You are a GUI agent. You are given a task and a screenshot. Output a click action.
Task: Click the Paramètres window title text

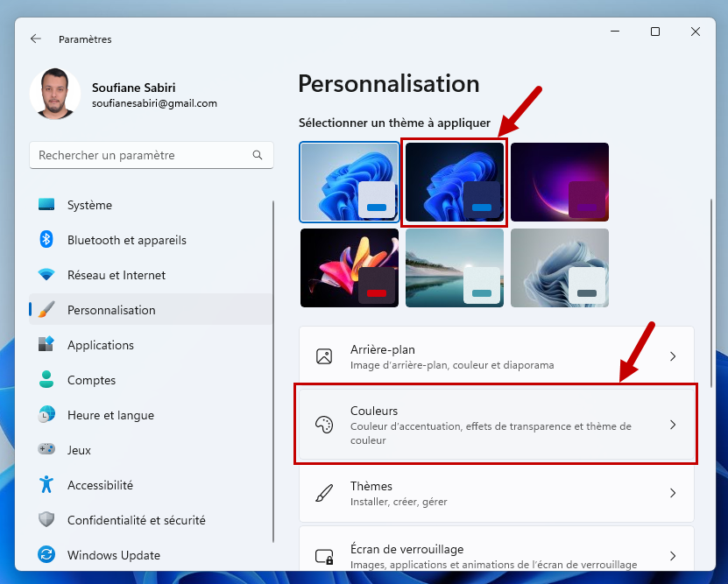point(85,39)
